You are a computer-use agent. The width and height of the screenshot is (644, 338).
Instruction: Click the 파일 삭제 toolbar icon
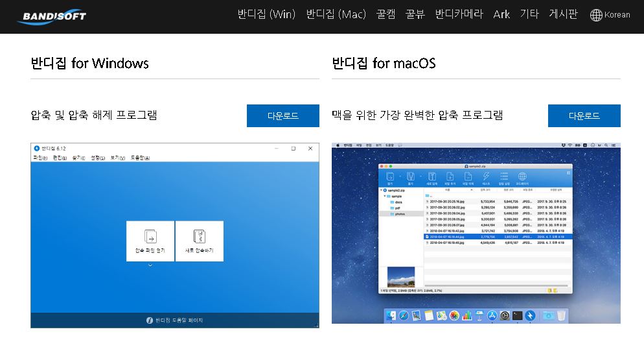pyautogui.click(x=468, y=178)
